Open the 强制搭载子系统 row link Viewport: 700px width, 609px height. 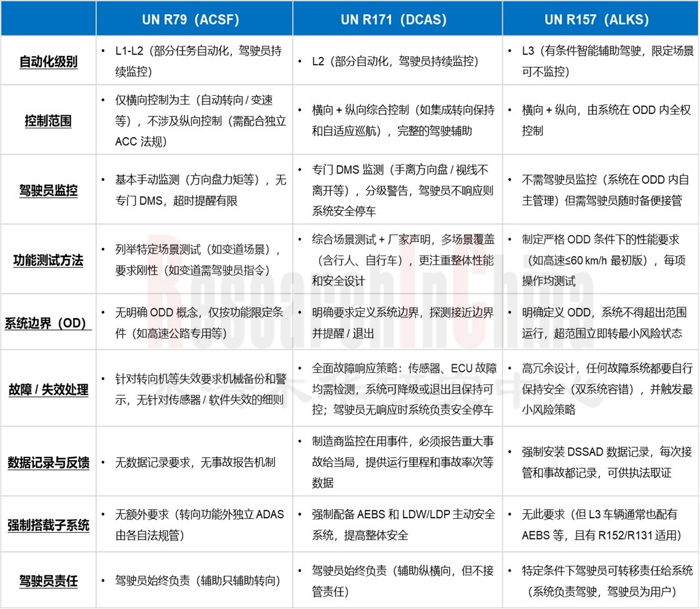[48, 526]
